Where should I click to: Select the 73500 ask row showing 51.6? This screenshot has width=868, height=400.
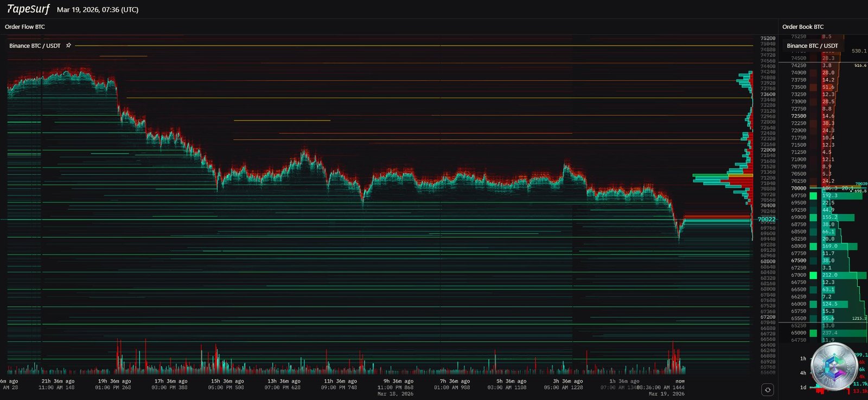(x=822, y=87)
